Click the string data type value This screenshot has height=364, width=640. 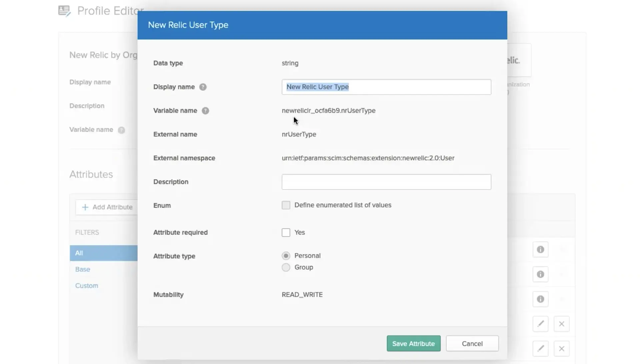290,63
